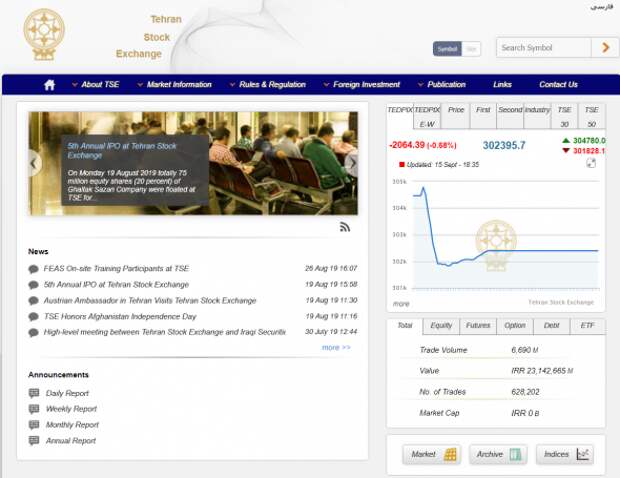Click speech bubble beside High-level meeting news

(x=34, y=333)
